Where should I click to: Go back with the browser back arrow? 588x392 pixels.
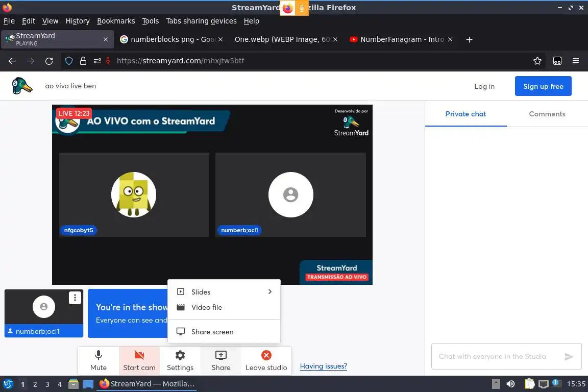12,61
